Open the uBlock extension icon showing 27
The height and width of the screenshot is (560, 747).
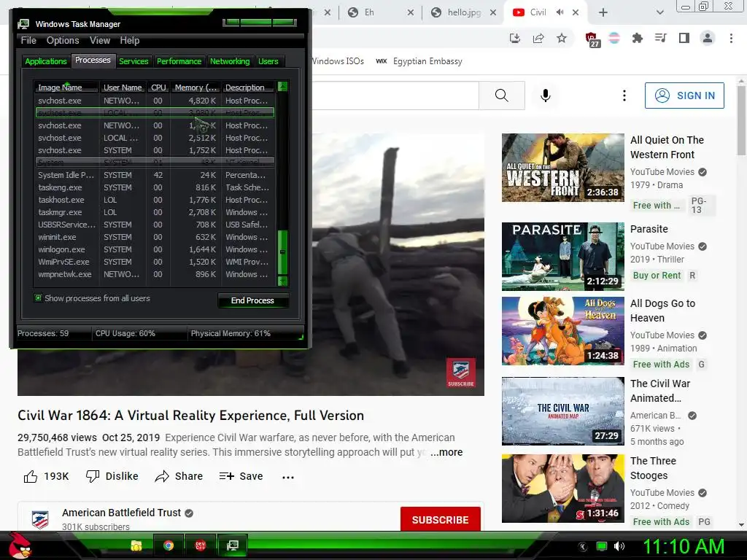[x=592, y=39]
